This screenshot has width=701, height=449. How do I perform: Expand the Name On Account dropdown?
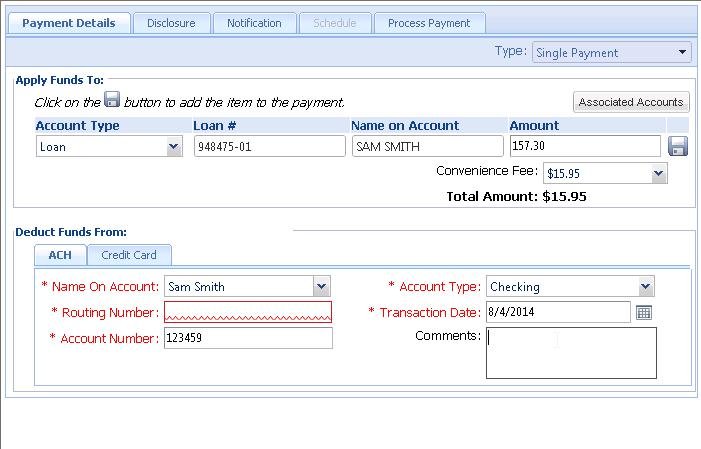pos(321,287)
